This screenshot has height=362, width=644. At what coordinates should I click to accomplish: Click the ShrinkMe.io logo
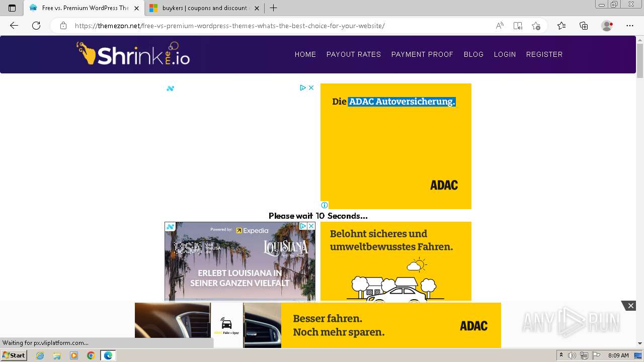133,54
